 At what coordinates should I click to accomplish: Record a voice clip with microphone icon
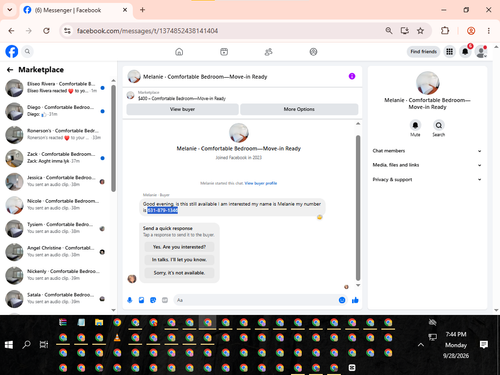130,300
